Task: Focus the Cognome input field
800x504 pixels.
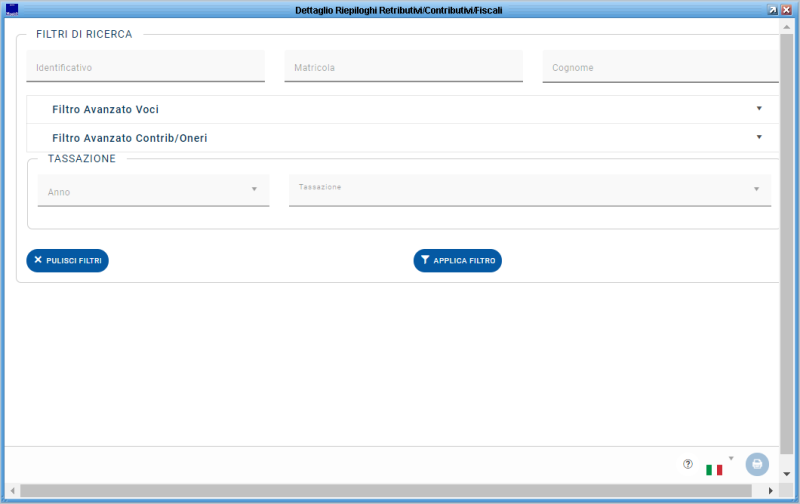Action: pyautogui.click(x=661, y=66)
